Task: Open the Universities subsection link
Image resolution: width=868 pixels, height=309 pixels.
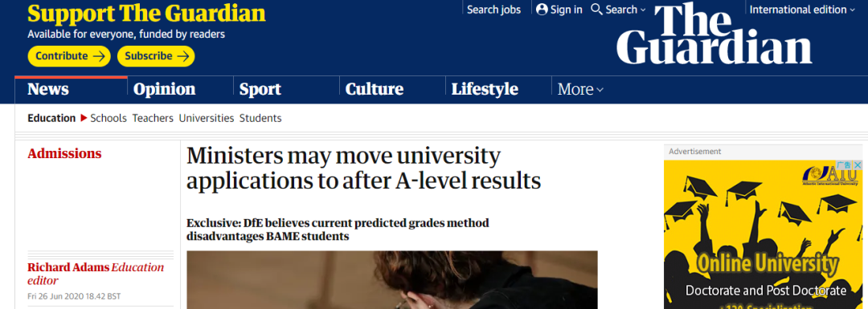Action: 207,118
